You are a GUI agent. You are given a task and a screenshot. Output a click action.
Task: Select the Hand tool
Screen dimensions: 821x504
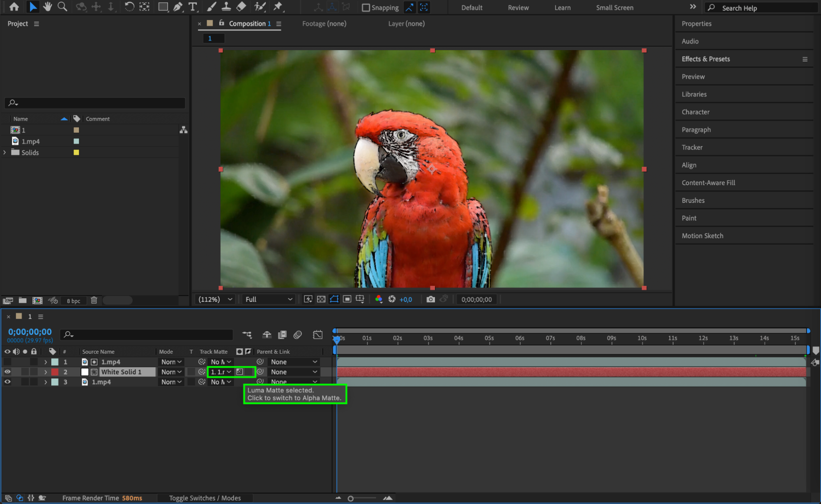[48, 7]
